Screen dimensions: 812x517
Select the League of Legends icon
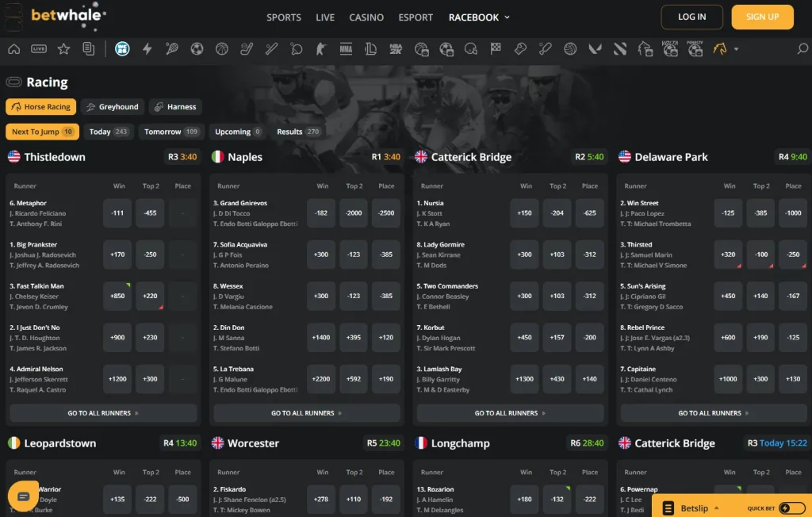[371, 48]
